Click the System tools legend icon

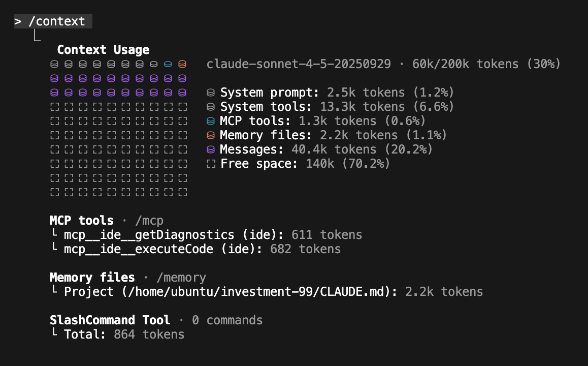(211, 107)
